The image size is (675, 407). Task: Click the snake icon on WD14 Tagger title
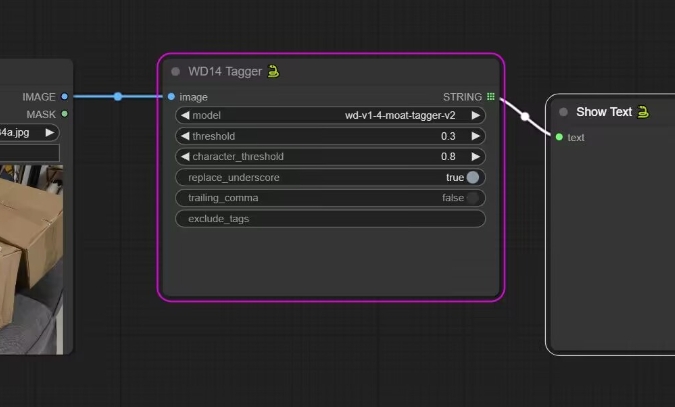pos(273,71)
